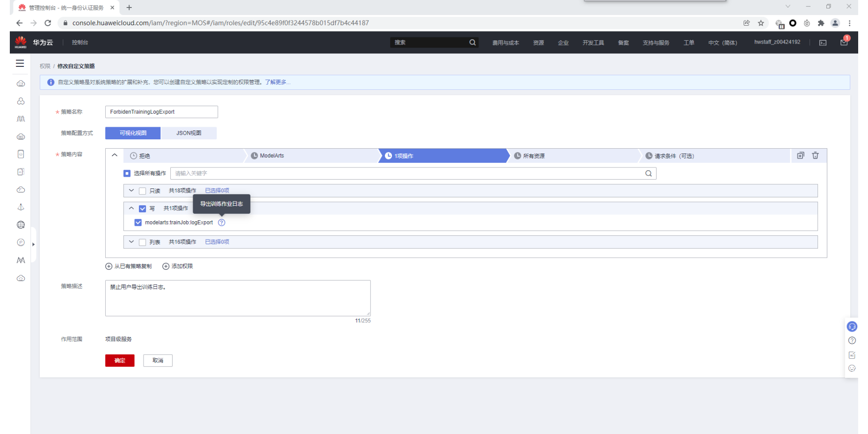The image size is (868, 434).
Task: Open the globe icon in the sidebar
Action: tap(21, 225)
